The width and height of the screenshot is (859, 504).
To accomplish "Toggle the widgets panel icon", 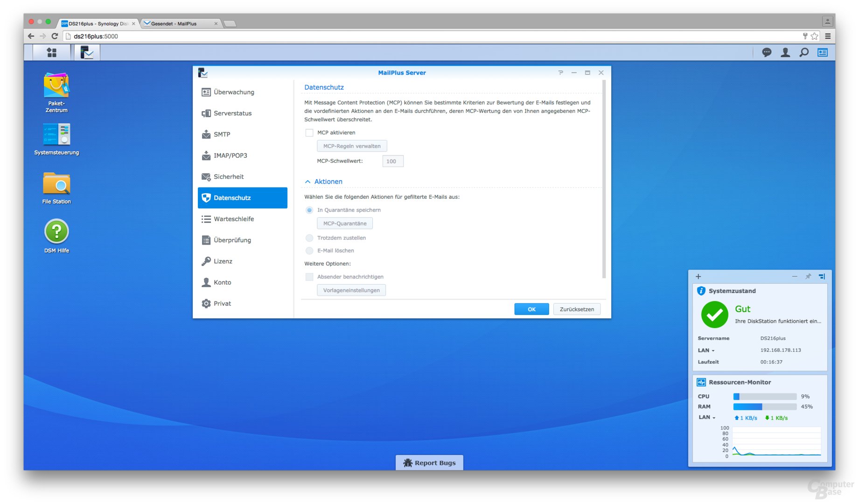I will (823, 53).
